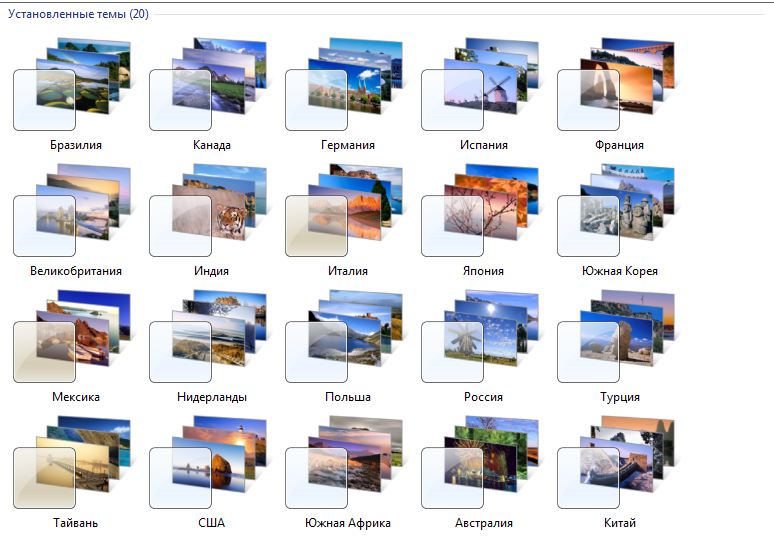Select the Польша theme icon
The height and width of the screenshot is (543, 774).
[345, 336]
